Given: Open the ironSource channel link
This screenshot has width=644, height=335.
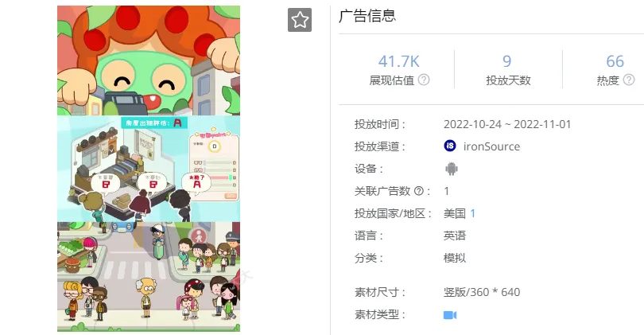Looking at the screenshot, I should tap(491, 146).
